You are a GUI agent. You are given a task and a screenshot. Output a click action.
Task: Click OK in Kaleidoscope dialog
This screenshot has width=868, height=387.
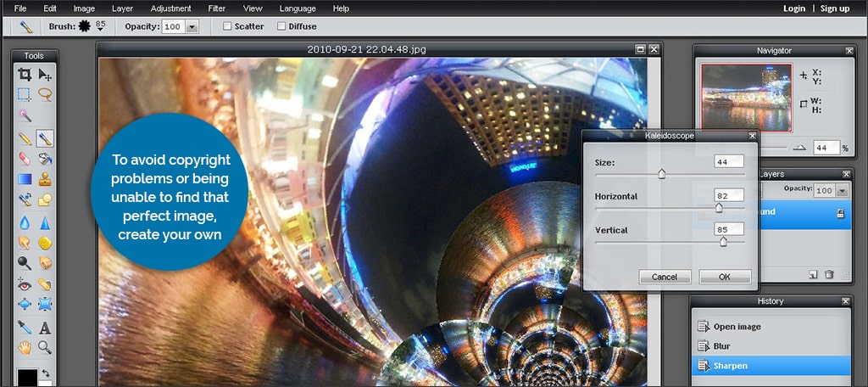point(725,277)
